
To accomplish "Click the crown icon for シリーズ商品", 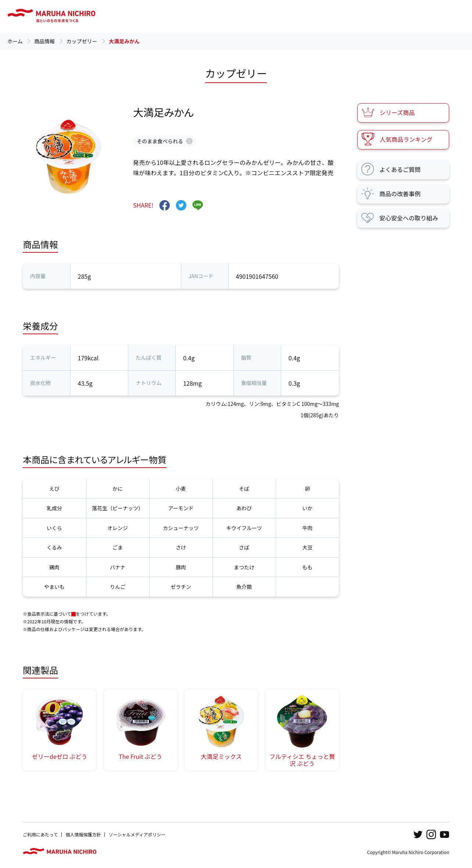I will (368, 113).
